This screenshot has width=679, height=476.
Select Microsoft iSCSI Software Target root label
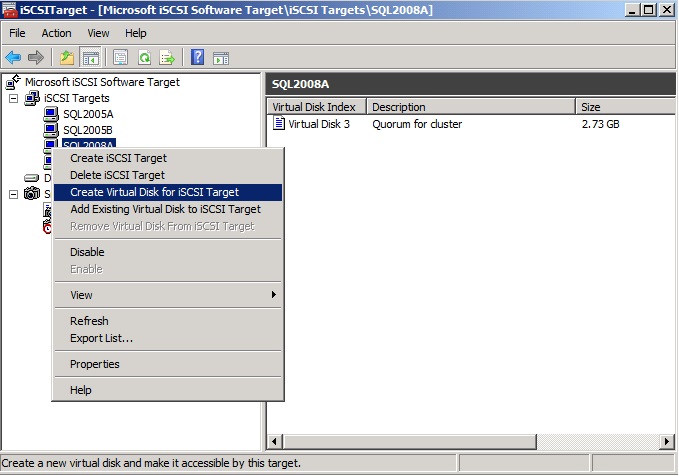point(102,82)
